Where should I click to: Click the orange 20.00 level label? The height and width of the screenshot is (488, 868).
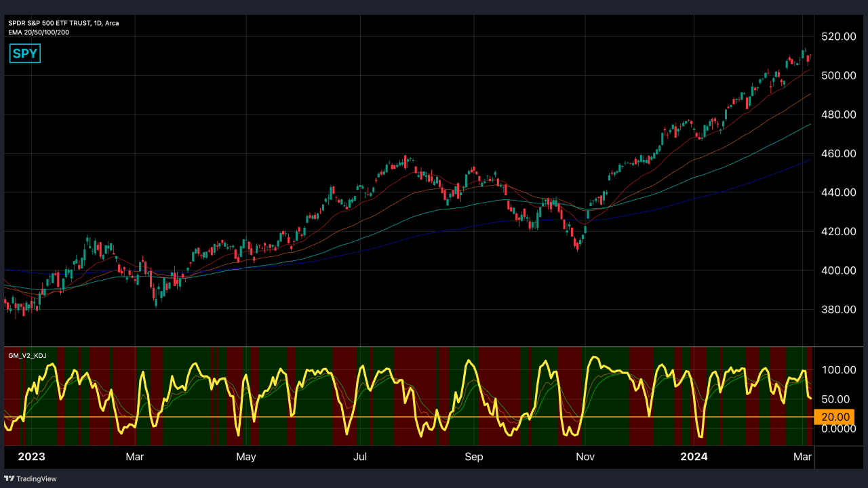(x=834, y=417)
